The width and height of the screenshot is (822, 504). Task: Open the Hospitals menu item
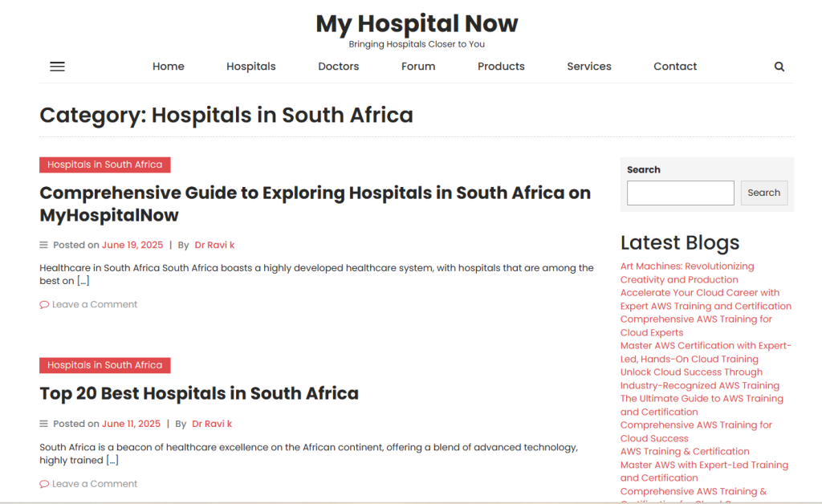click(250, 67)
